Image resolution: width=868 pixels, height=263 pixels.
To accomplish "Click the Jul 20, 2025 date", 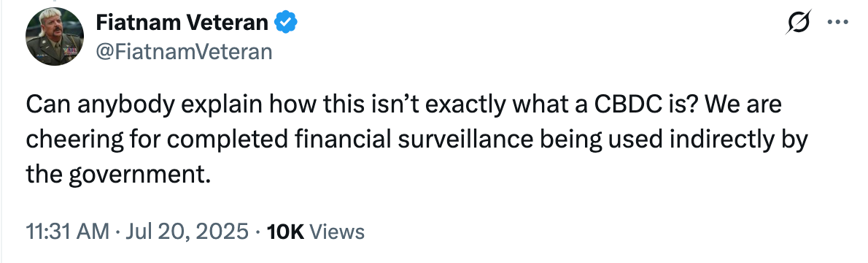I will (187, 232).
